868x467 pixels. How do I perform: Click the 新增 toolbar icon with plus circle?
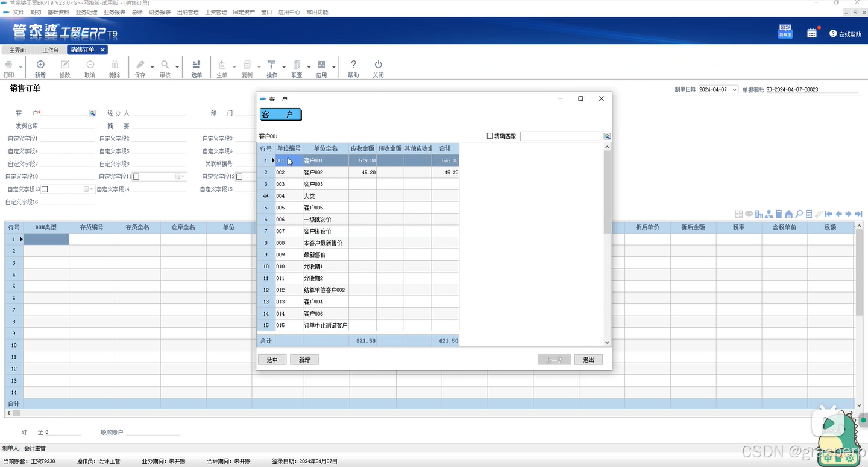(x=40, y=65)
